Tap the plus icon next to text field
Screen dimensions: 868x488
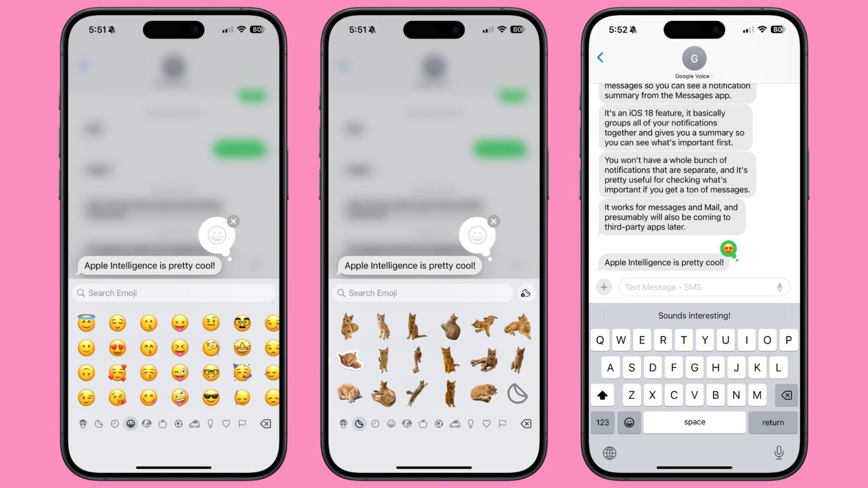pyautogui.click(x=604, y=286)
